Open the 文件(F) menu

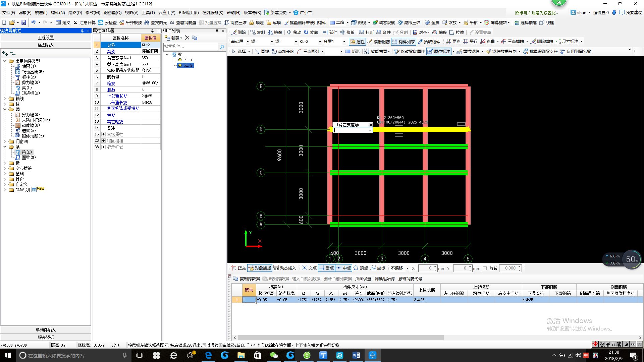pos(8,13)
